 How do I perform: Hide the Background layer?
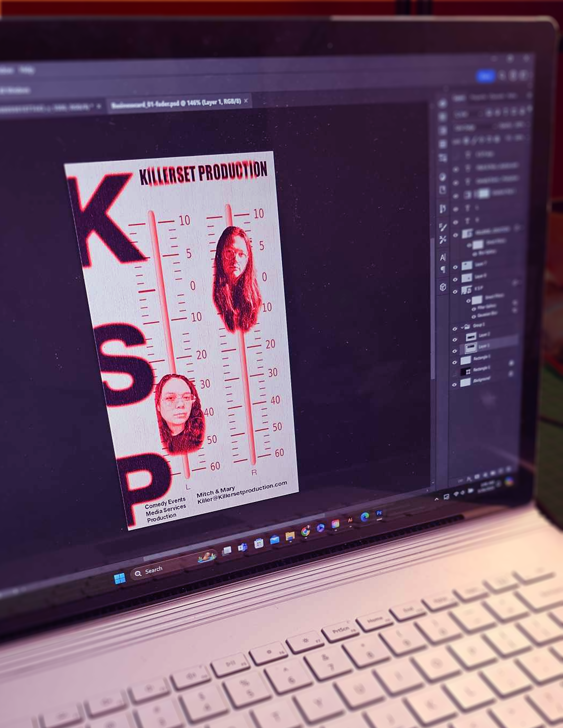(x=454, y=385)
